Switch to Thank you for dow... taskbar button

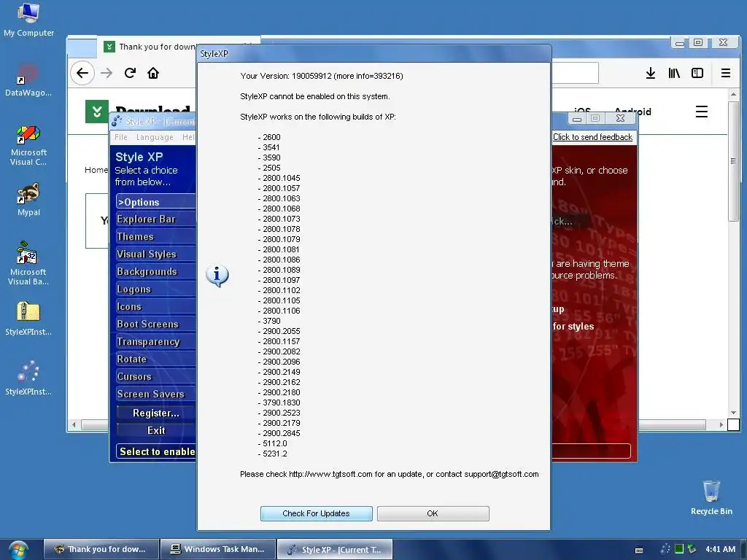click(101, 549)
